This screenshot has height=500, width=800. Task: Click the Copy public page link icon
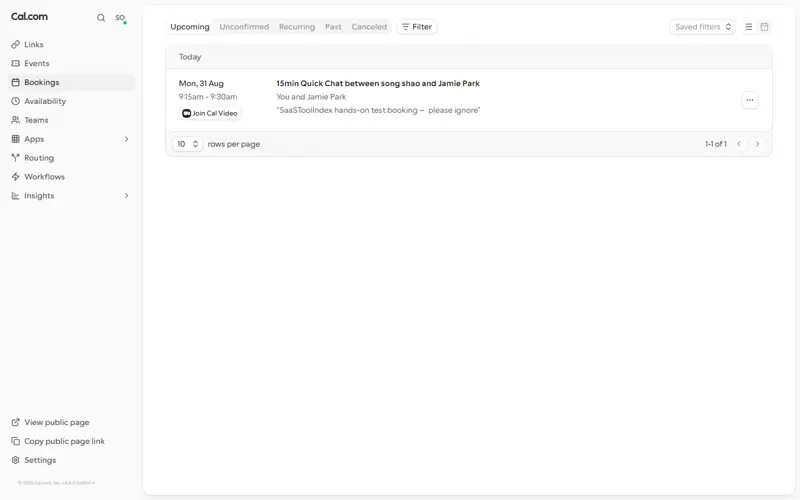point(16,441)
